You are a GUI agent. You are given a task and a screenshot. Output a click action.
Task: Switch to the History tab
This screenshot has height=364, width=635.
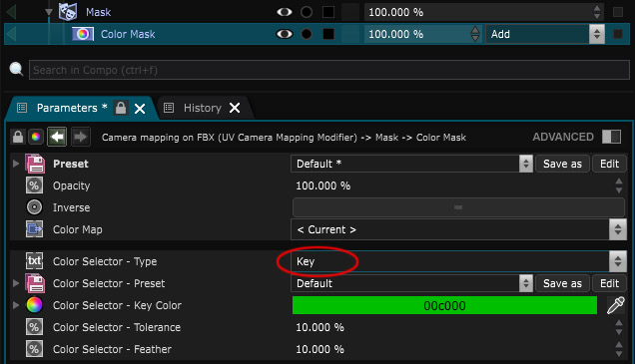coord(202,108)
